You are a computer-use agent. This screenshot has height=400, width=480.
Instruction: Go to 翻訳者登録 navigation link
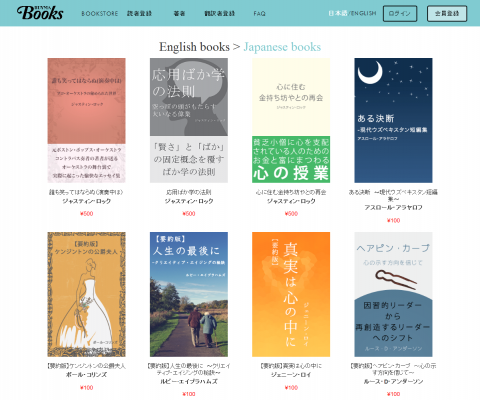point(219,14)
